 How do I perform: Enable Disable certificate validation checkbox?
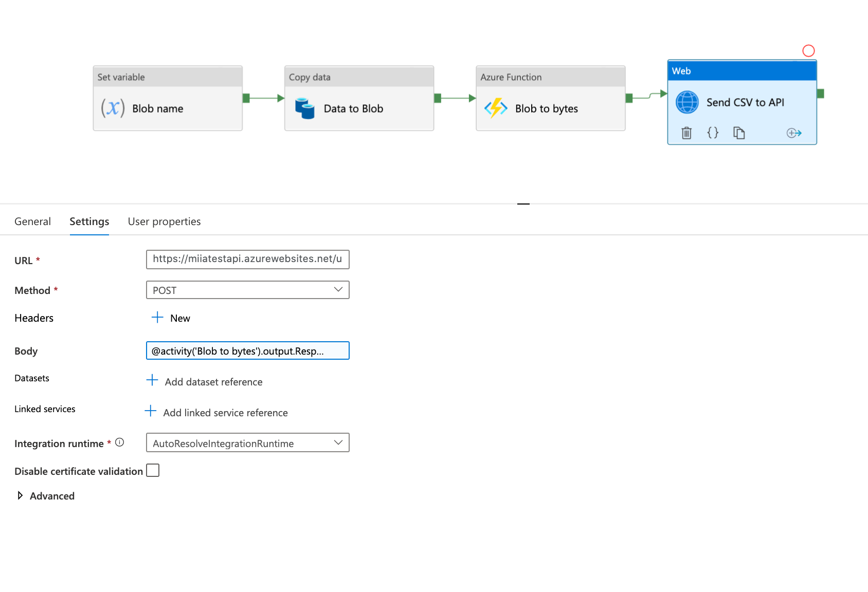(153, 471)
